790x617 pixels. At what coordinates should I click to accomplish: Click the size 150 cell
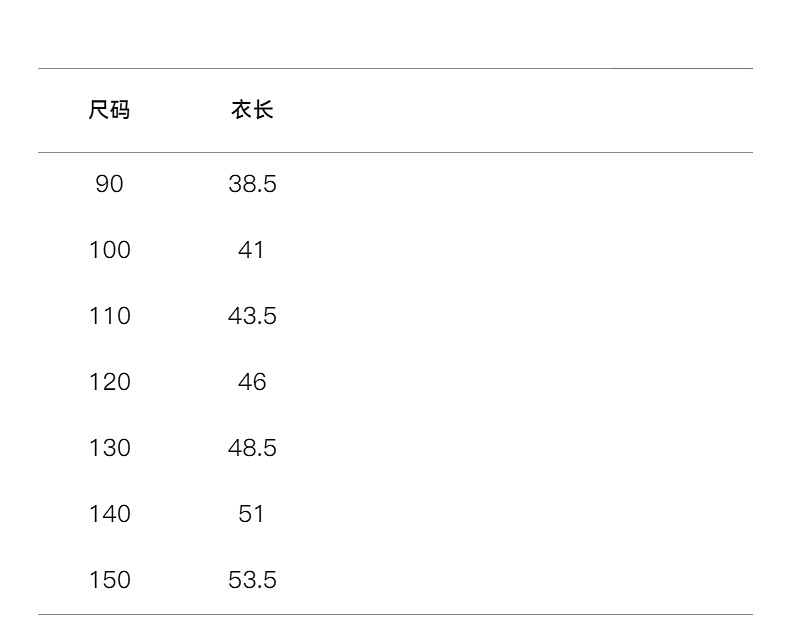point(109,580)
